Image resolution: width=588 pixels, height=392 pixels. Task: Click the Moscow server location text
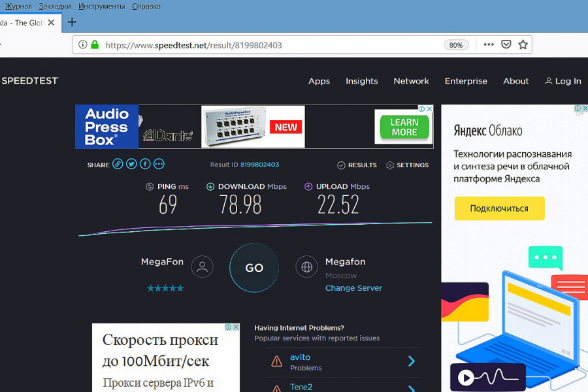tap(341, 276)
